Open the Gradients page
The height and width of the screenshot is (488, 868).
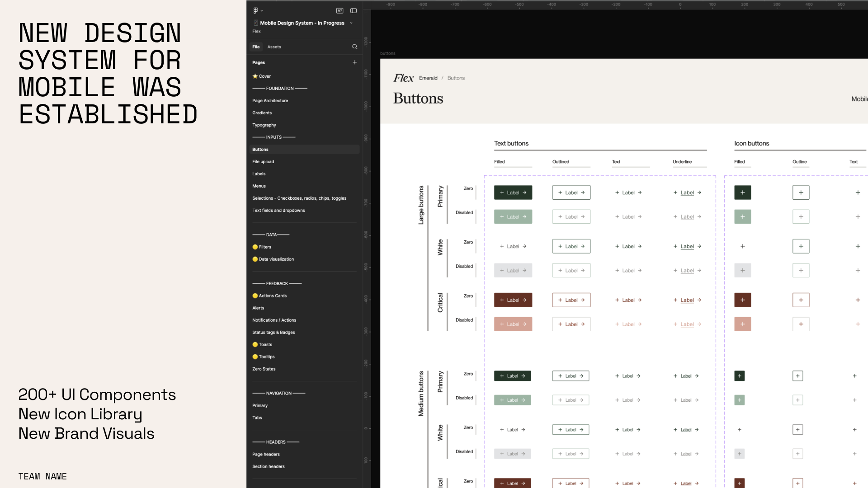coord(262,113)
